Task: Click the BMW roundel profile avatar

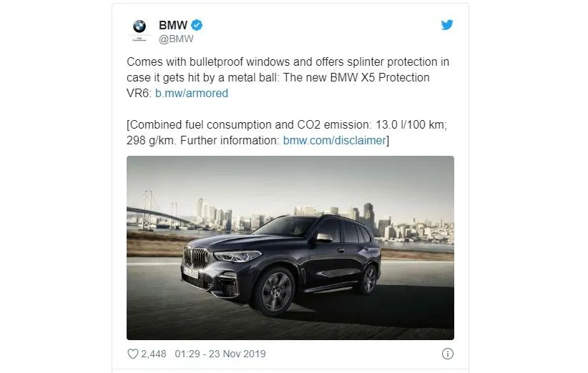Action: pyautogui.click(x=139, y=30)
